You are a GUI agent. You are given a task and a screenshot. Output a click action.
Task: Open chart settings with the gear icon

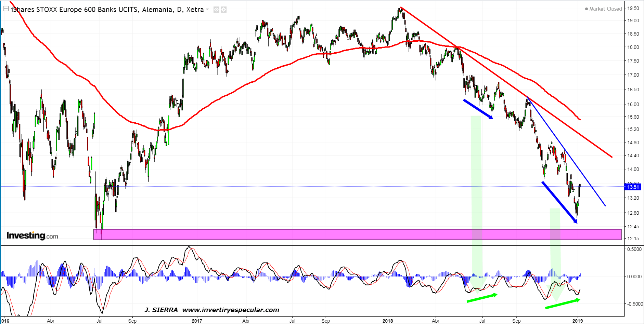223,10
